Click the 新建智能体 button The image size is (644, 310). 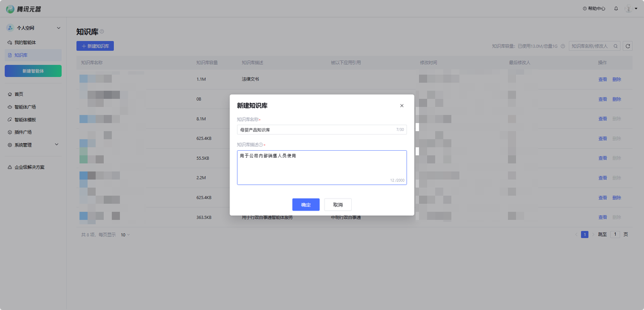33,71
